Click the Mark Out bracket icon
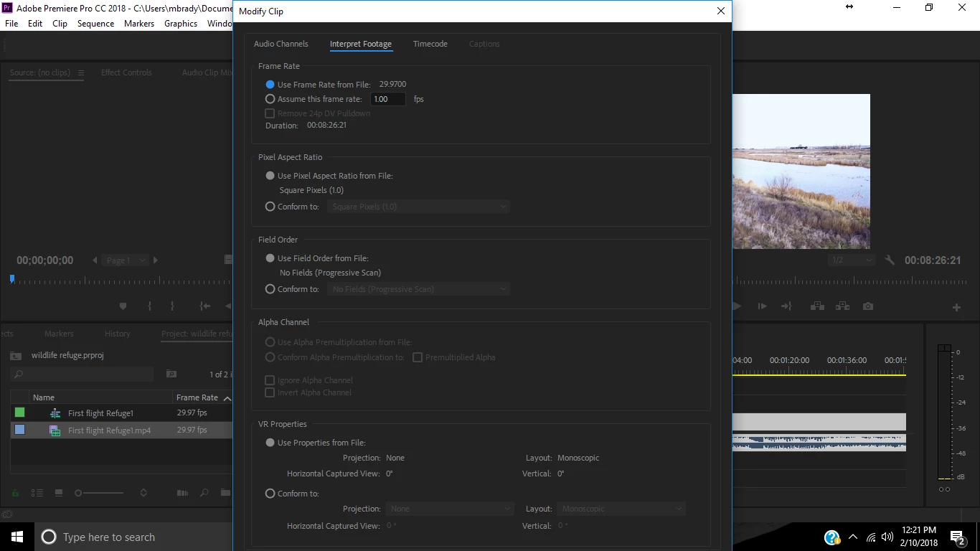This screenshot has width=980, height=551. pos(172,306)
